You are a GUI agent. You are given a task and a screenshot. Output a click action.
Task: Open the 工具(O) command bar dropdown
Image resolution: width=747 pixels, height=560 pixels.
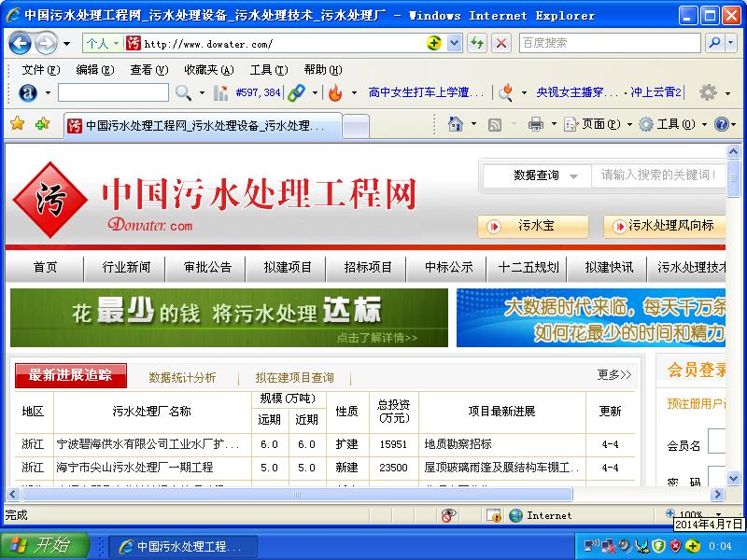coord(672,124)
